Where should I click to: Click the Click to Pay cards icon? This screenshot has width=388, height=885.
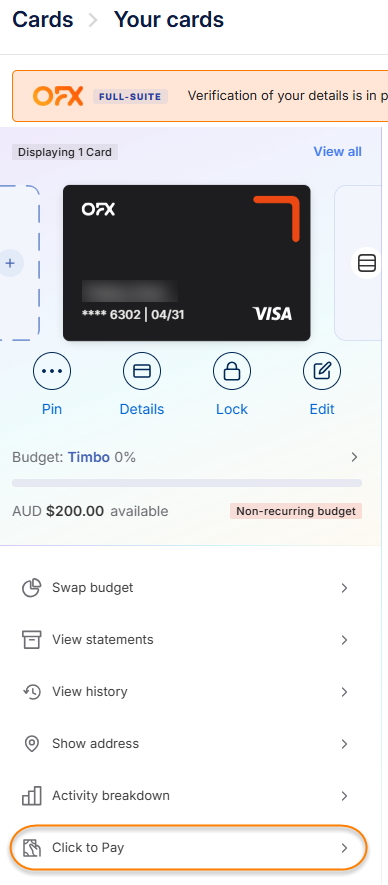(x=32, y=847)
